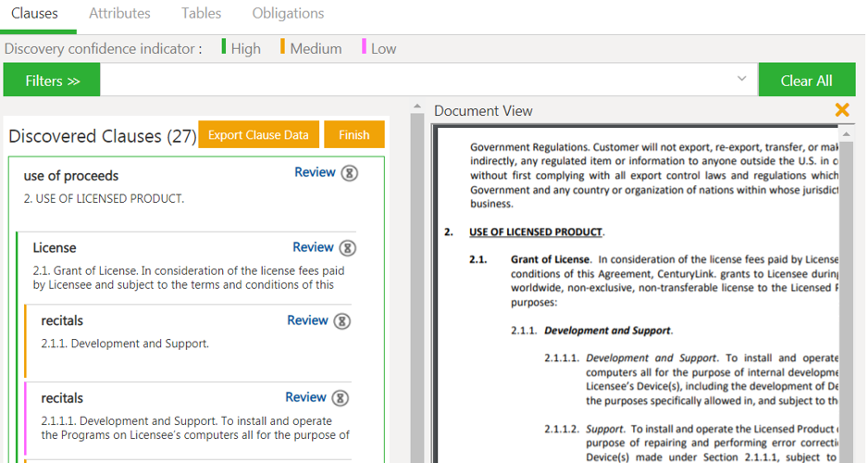The width and height of the screenshot is (868, 463).
Task: Click hourglass icon beside use of proceeds
Action: click(349, 173)
